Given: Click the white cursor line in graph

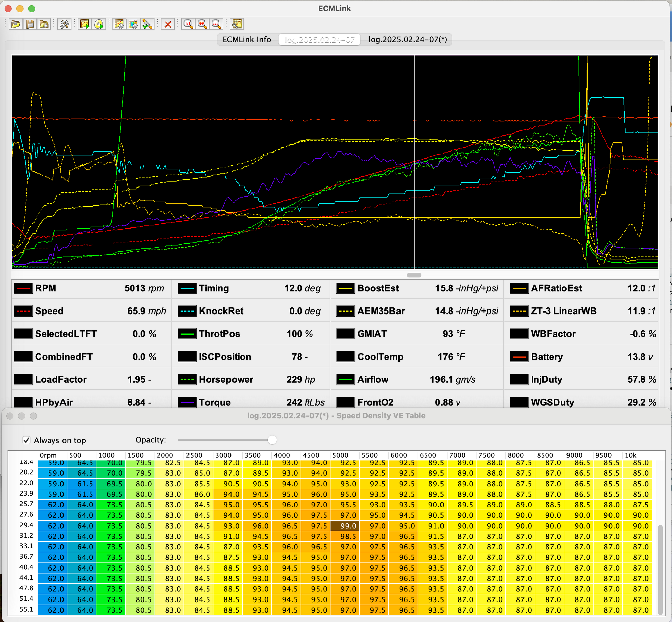Looking at the screenshot, I should click(415, 162).
